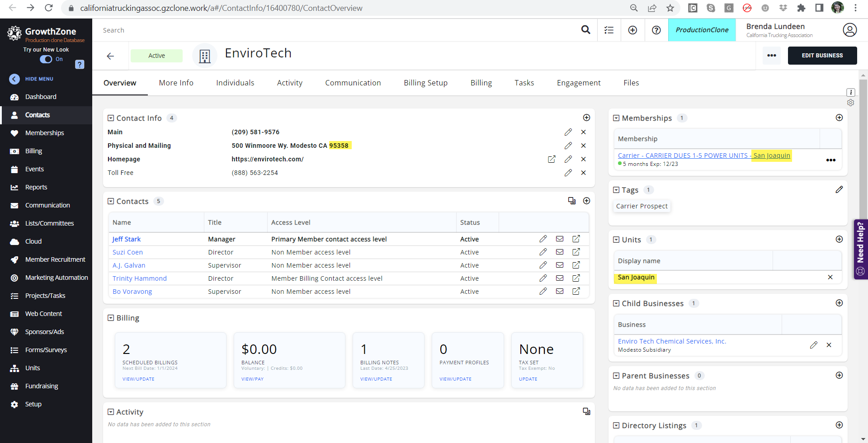Viewport: 868px width, 443px height.
Task: Toggle the Try our New Look switch
Action: 46,59
